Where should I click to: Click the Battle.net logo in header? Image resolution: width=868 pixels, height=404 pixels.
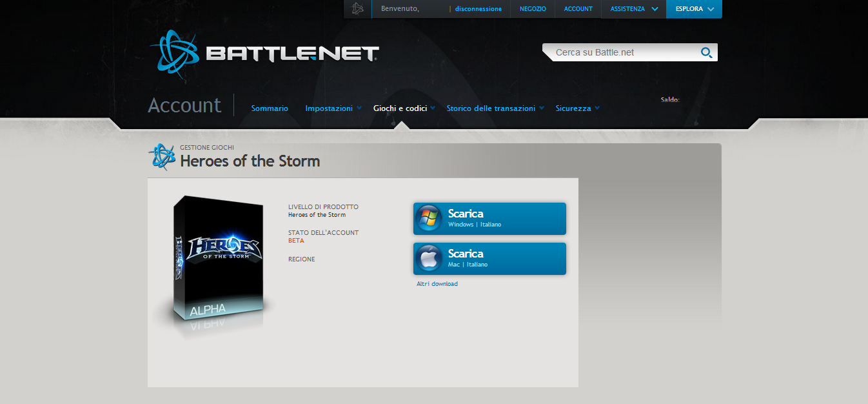[x=264, y=52]
